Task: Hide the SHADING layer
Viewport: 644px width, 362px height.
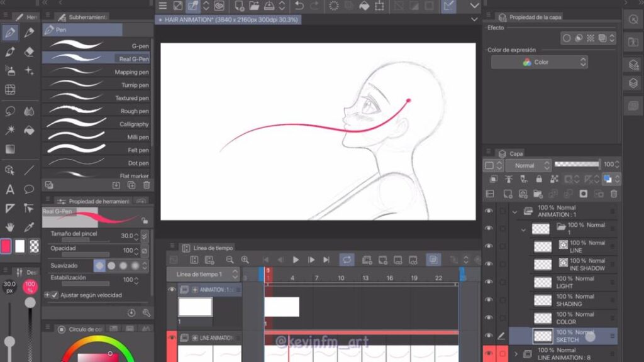Action: pos(489,300)
